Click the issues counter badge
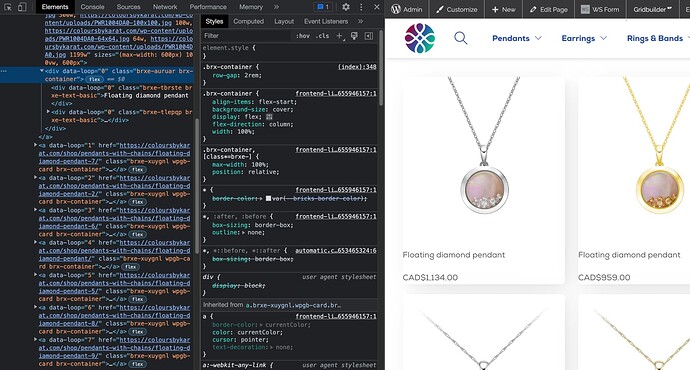Image resolution: width=690 pixels, height=370 pixels. (323, 7)
